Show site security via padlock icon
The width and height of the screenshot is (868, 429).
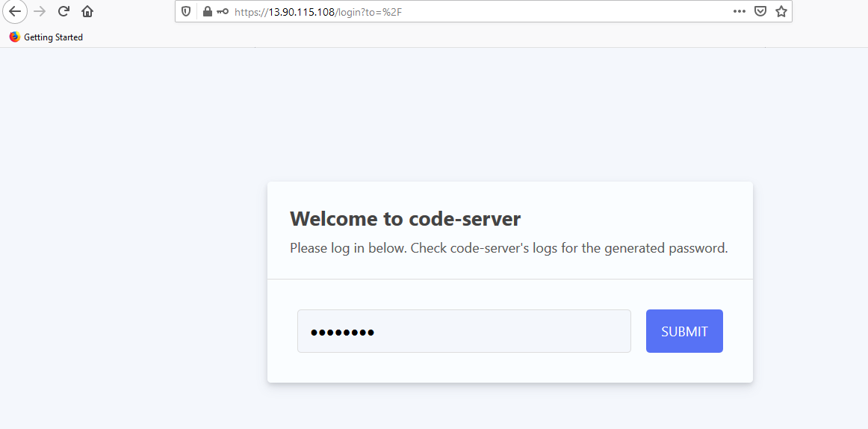pos(208,11)
